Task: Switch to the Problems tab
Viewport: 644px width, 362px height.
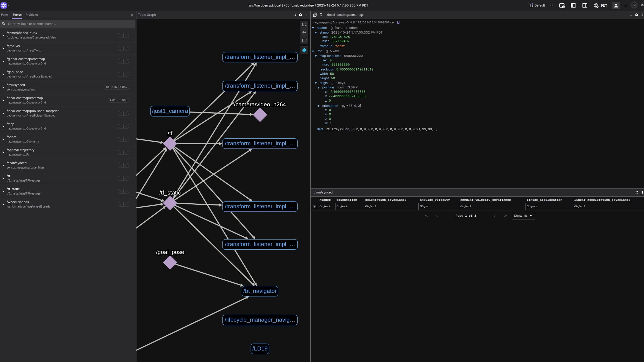Action: tap(32, 15)
